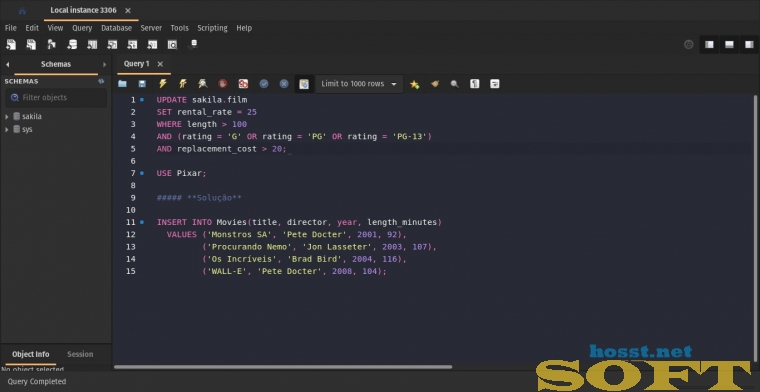Run explain plan magnifier-lightning icon
This screenshot has height=392, width=760.
coord(203,84)
